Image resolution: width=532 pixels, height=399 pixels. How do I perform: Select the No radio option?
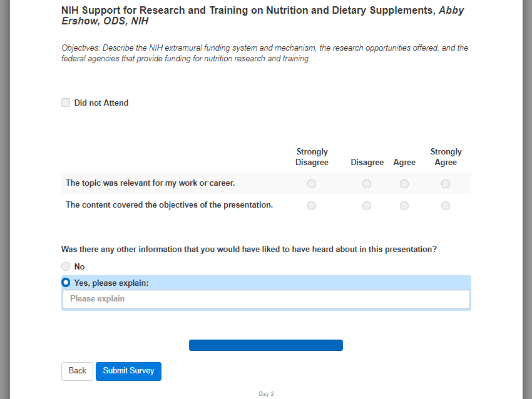tap(66, 266)
